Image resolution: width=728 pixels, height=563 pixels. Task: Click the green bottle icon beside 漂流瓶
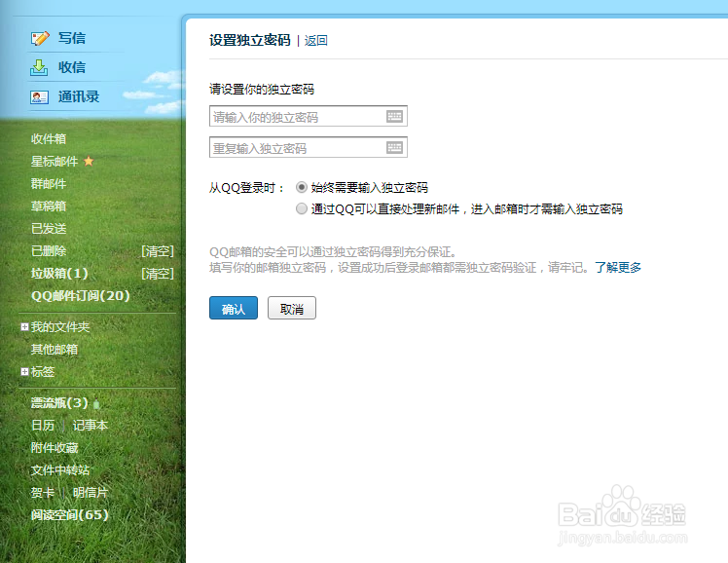pyautogui.click(x=96, y=404)
